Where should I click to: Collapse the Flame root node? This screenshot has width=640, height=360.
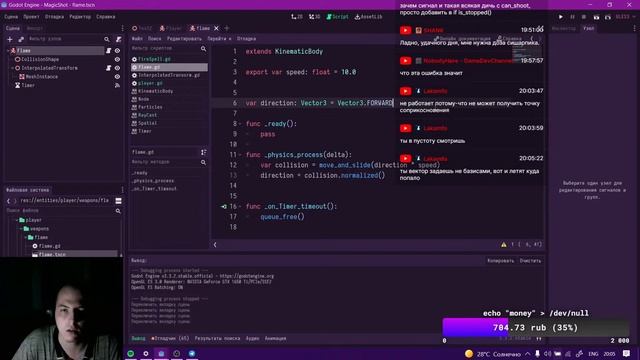pyautogui.click(x=8, y=51)
